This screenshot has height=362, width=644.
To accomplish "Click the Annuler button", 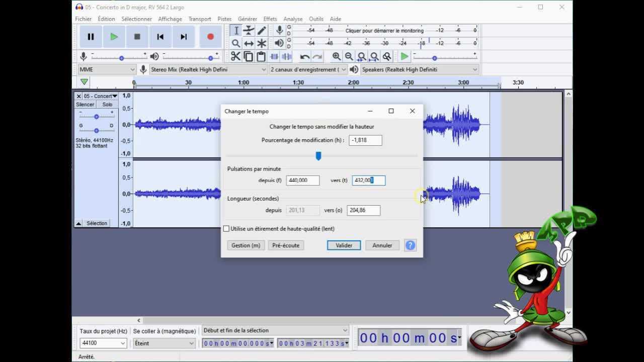I will tap(382, 245).
